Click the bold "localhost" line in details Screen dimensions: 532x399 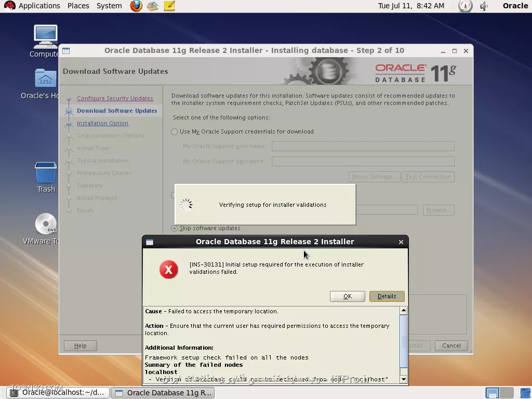[x=161, y=372]
